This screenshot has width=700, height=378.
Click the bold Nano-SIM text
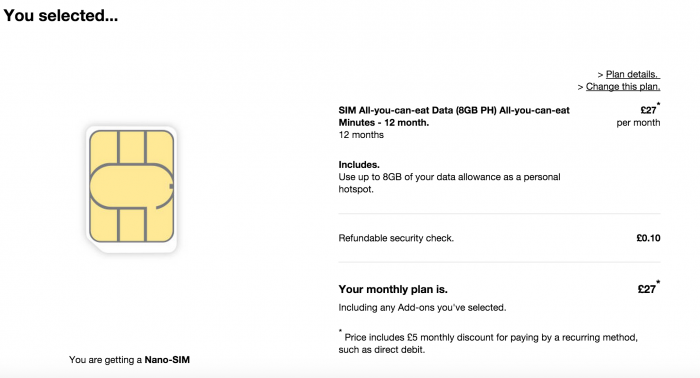(167, 360)
